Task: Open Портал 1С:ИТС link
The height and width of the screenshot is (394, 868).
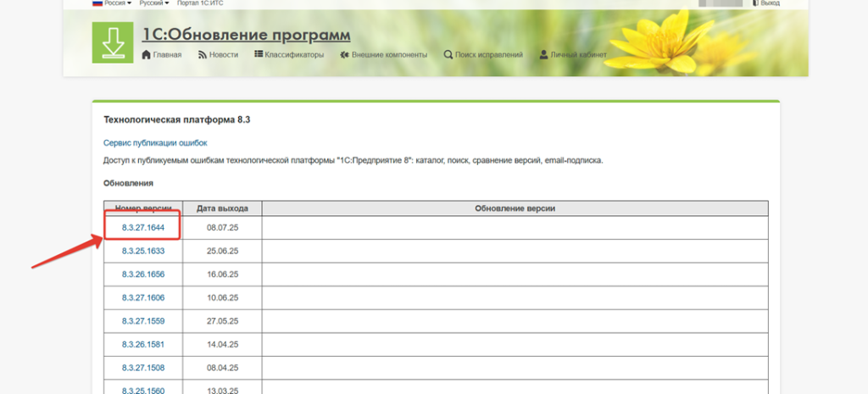Action: click(200, 3)
